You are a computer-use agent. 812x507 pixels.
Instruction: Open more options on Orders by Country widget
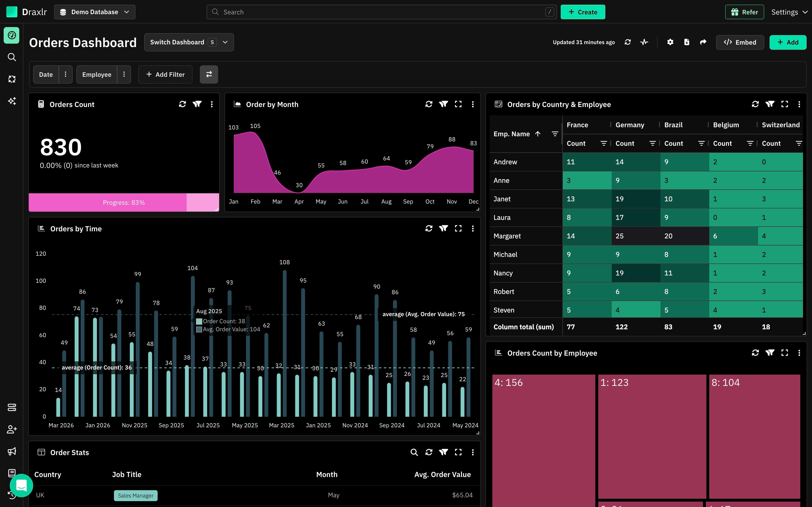click(x=799, y=104)
